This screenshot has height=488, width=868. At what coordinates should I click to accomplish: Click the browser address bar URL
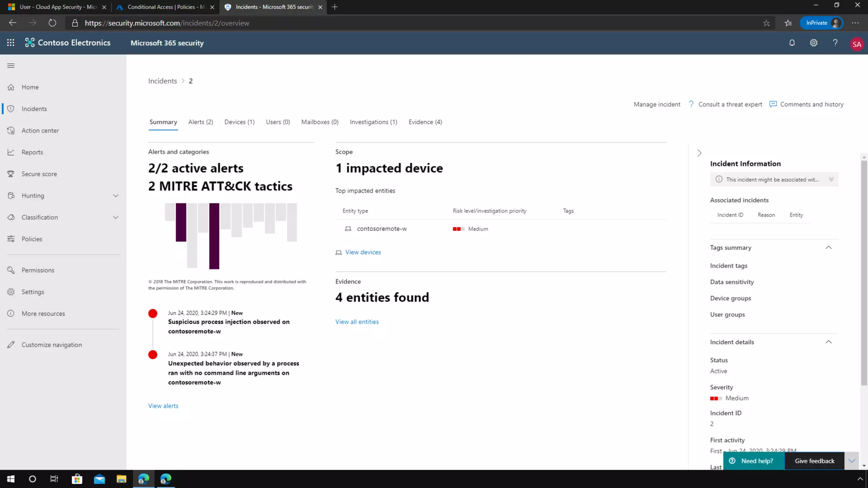point(167,23)
